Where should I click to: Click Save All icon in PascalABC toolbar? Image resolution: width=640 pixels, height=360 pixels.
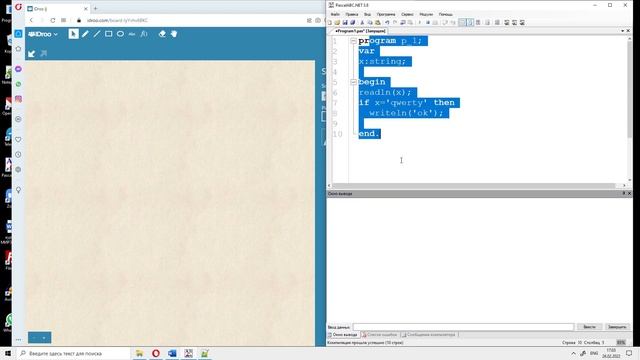[352, 22]
